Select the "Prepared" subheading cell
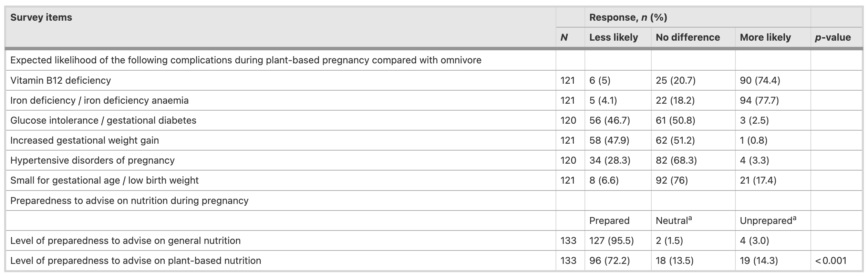 point(609,220)
